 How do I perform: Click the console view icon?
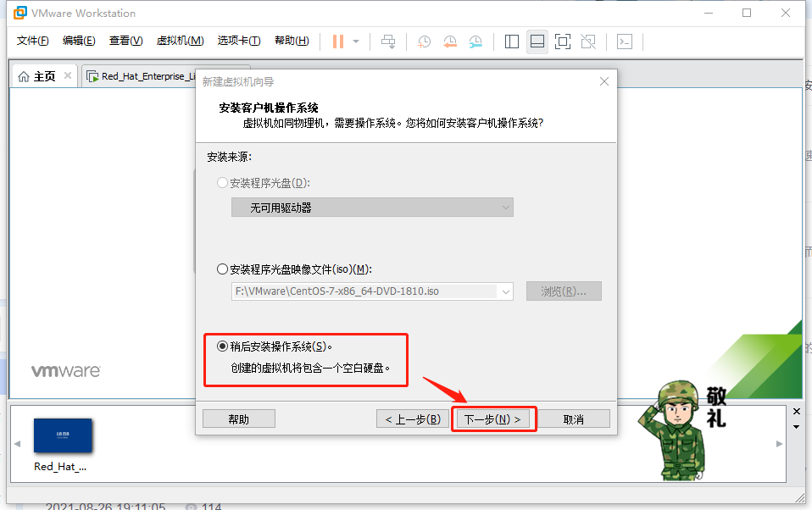click(625, 42)
